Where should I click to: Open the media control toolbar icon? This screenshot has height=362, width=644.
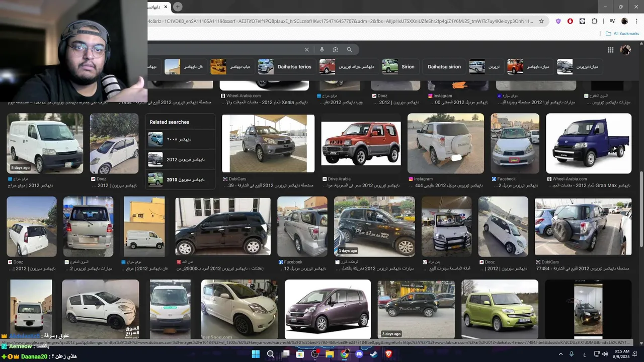pos(612,21)
